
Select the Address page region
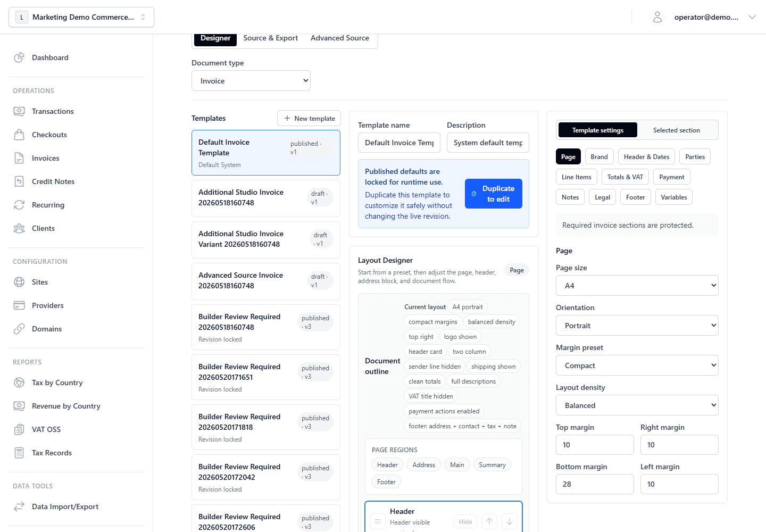[x=424, y=465]
